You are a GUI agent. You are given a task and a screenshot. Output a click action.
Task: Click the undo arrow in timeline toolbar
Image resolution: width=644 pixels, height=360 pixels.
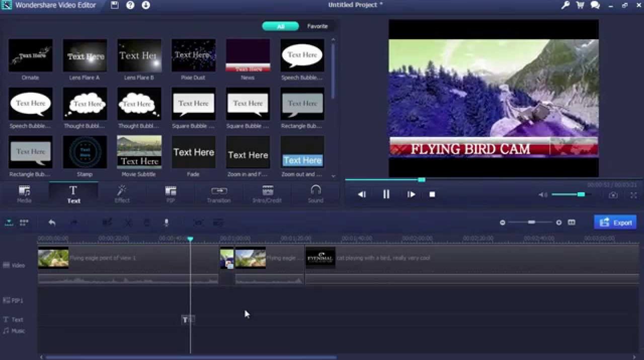point(52,223)
